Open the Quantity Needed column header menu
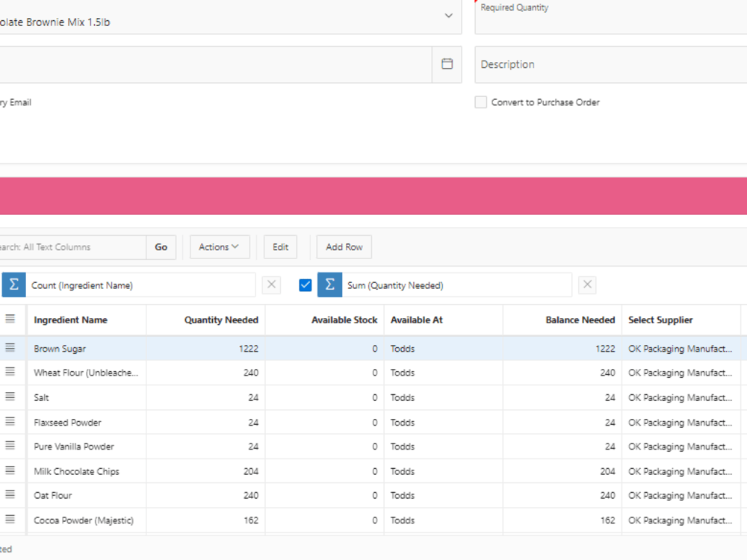The image size is (747, 560). [x=221, y=320]
